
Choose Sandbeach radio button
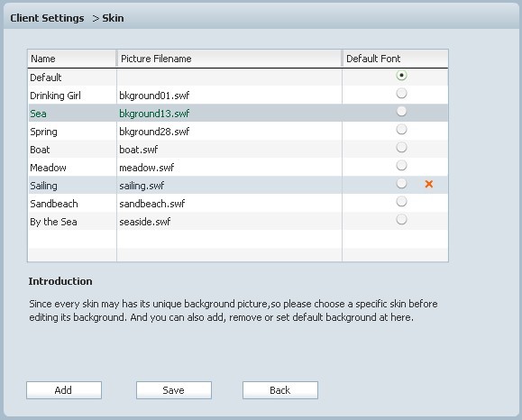401,201
